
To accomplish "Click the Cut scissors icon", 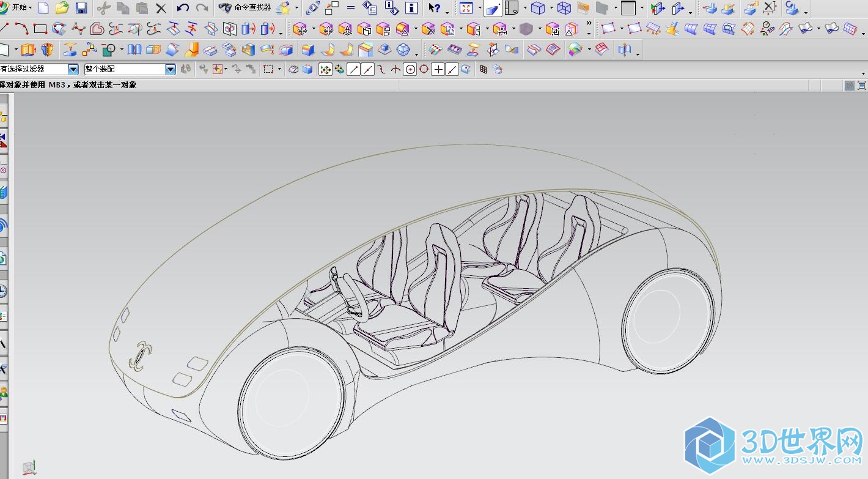I will (104, 8).
